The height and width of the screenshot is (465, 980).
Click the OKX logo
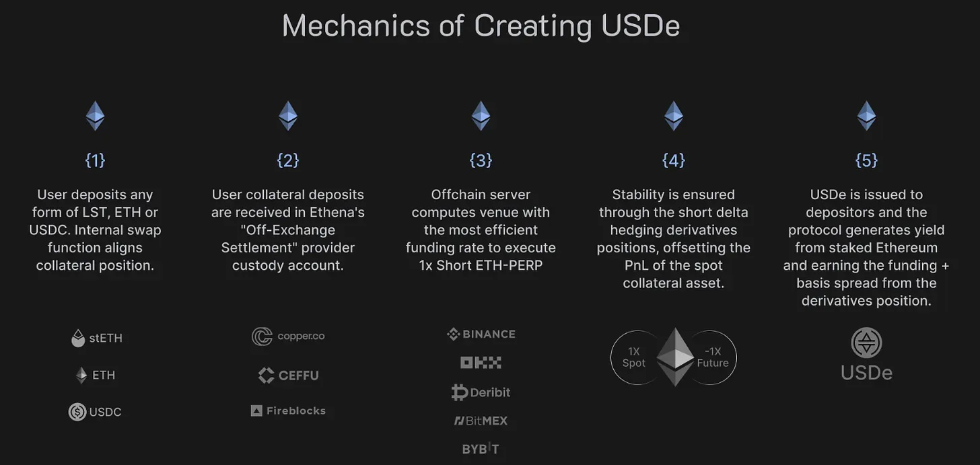(481, 363)
